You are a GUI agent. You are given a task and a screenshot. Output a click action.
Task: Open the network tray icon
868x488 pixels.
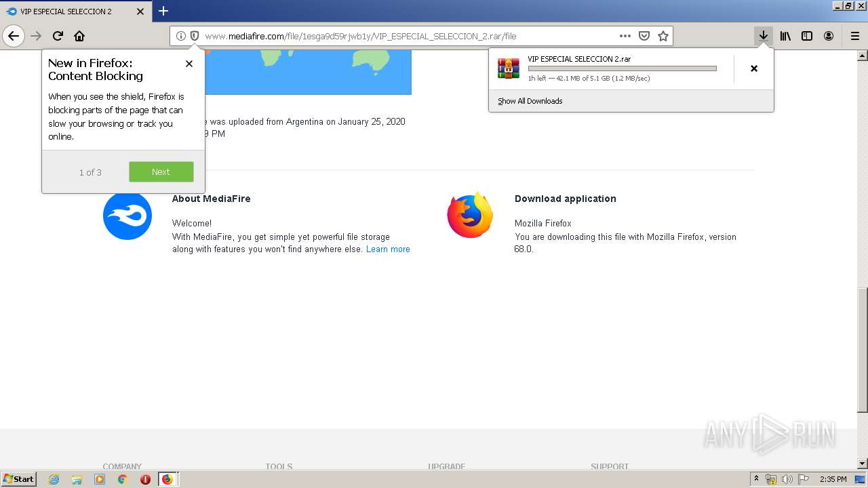click(771, 479)
